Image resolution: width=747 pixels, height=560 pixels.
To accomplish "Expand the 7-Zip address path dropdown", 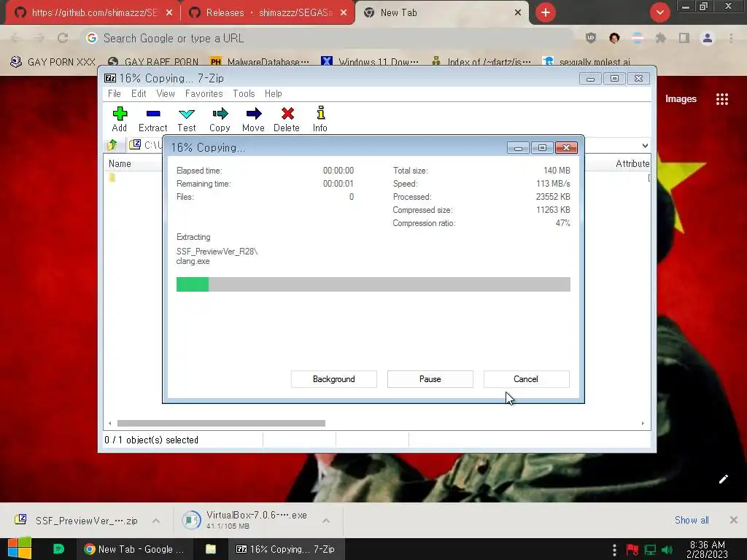I will [645, 145].
